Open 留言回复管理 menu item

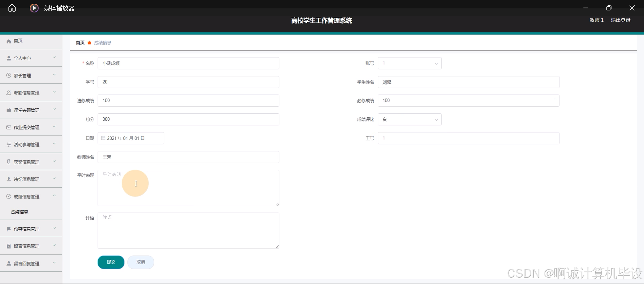tap(31, 264)
